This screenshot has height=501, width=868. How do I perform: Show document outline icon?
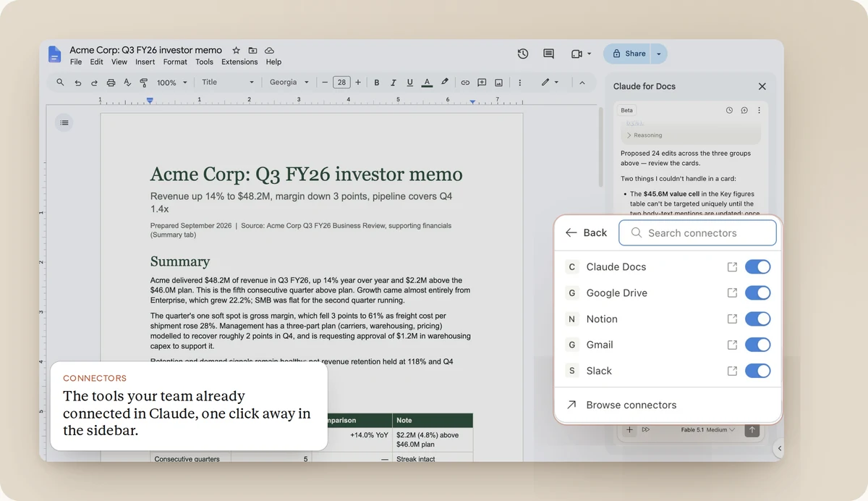64,123
